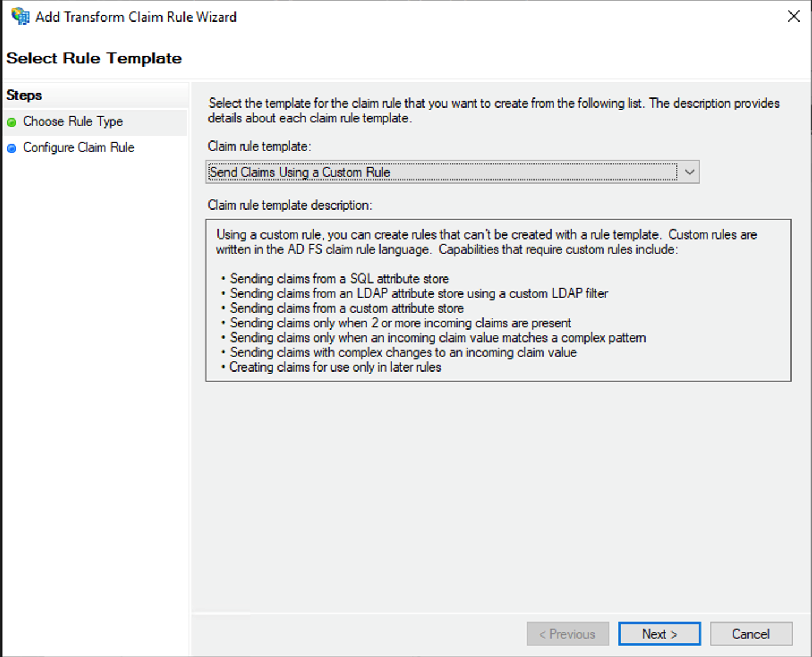Click the Next button to proceed
Screen dimensions: 812x657
tap(659, 633)
